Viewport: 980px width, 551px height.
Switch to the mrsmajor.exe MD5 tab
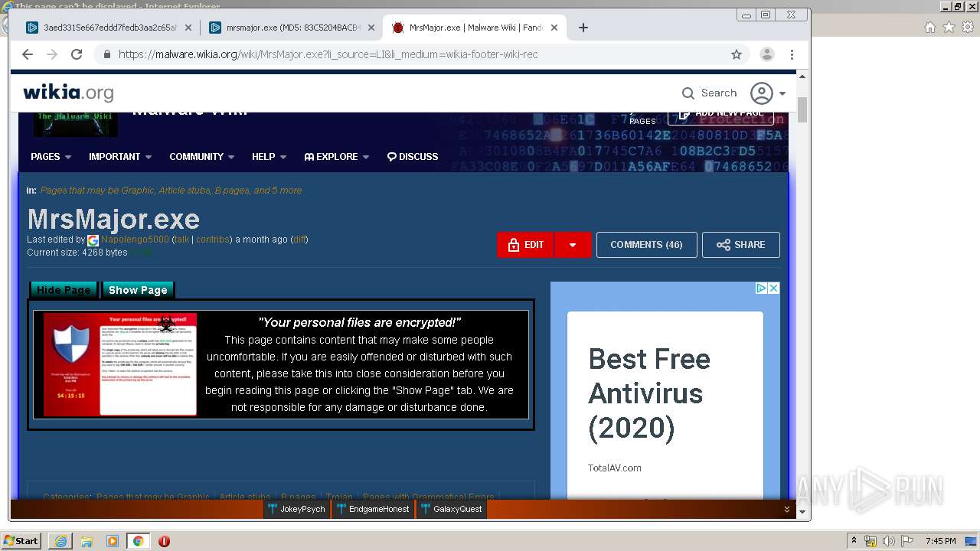pos(291,28)
